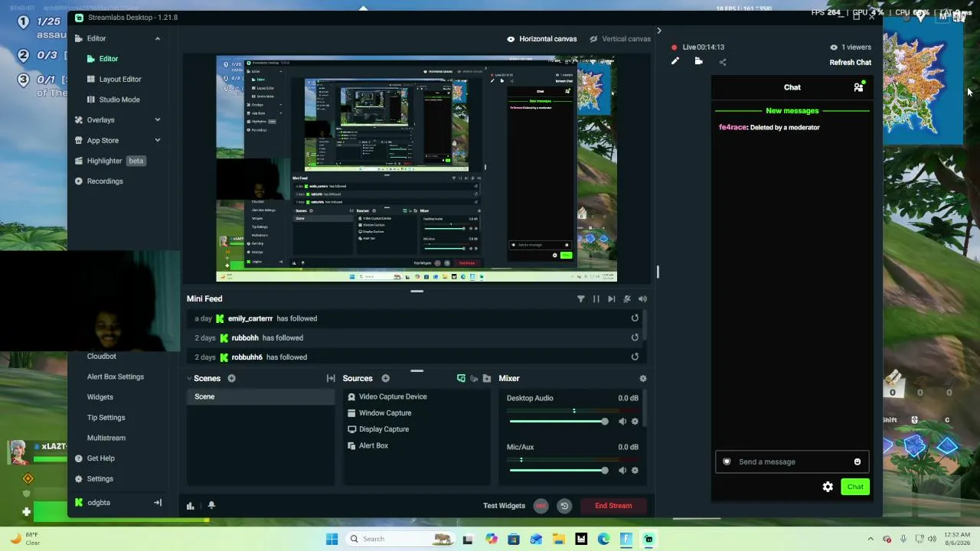
Task: Add a new source
Action: (x=385, y=378)
